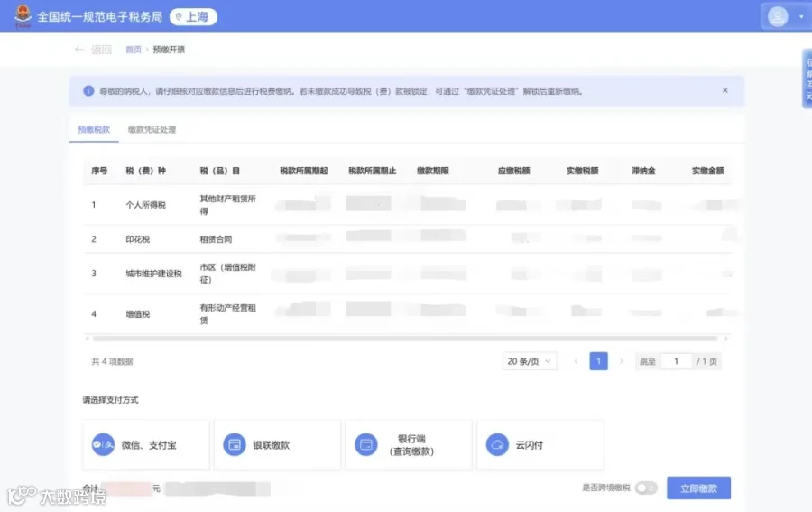
Task: Select the 城市维护建设税 row cell
Action: [153, 274]
